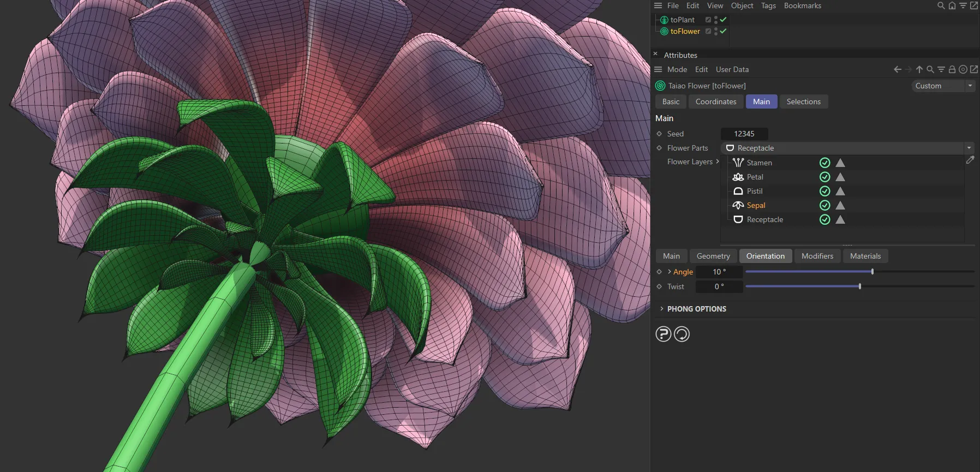
Task: Click the triangle icon on Stamen row
Action: pos(840,163)
